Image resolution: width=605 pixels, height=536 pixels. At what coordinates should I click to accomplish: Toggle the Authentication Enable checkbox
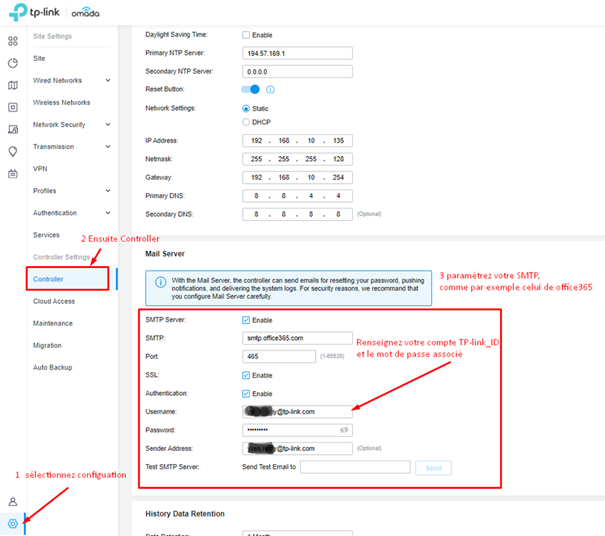coord(246,394)
